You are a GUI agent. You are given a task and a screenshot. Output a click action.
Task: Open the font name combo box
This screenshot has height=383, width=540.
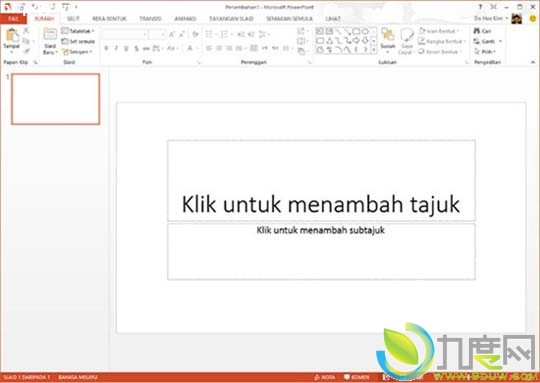coord(125,34)
